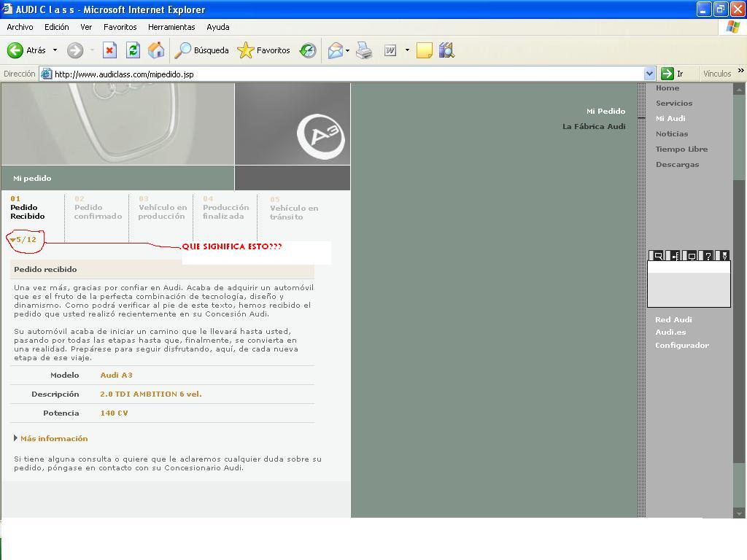Click the rightmost pin icon in the sidebar widget
Screen dimensions: 747x560
click(724, 256)
